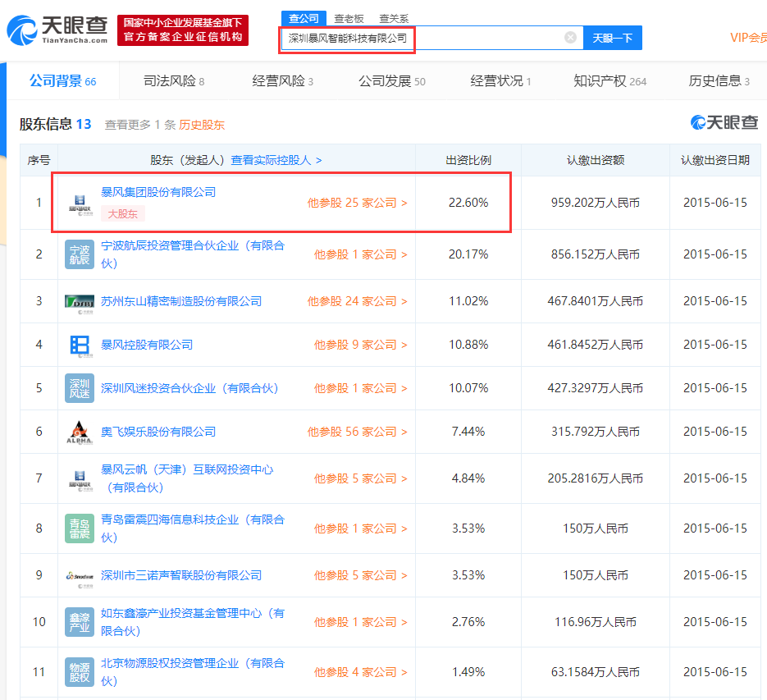Click the 116.96万人民币 amount cell
The image size is (767, 700).
(596, 622)
